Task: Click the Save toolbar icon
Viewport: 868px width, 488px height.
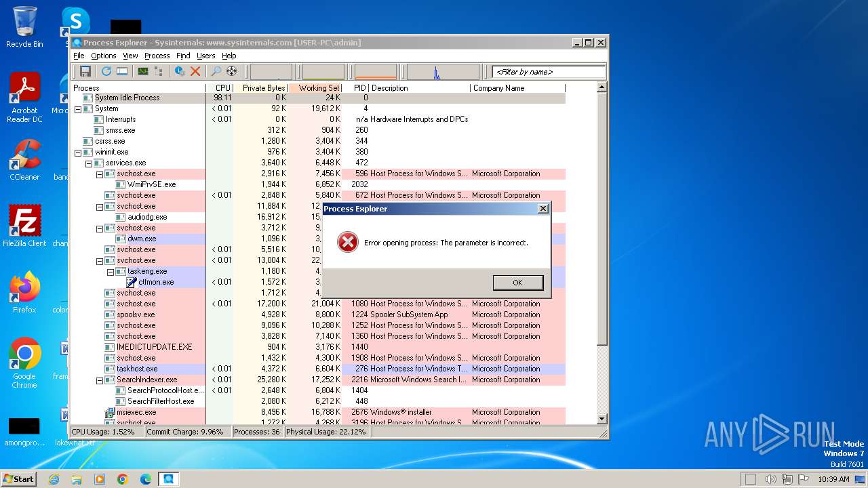Action: [x=85, y=71]
